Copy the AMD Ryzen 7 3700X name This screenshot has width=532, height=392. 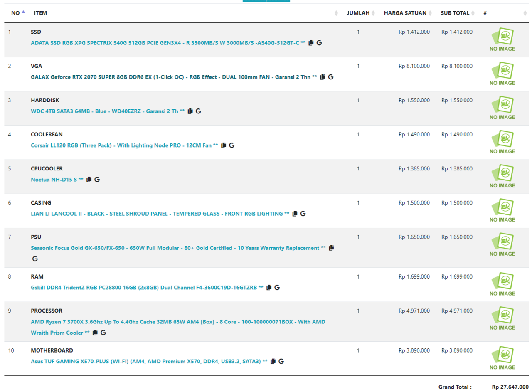tap(95, 333)
